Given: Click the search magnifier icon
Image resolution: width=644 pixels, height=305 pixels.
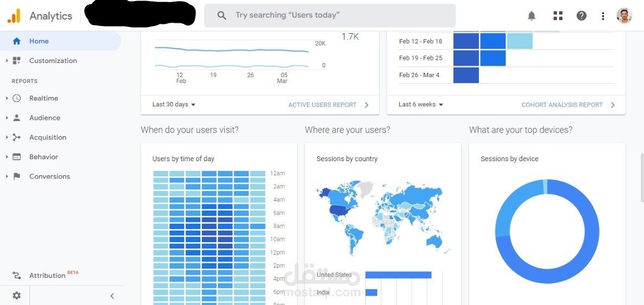Looking at the screenshot, I should point(222,16).
